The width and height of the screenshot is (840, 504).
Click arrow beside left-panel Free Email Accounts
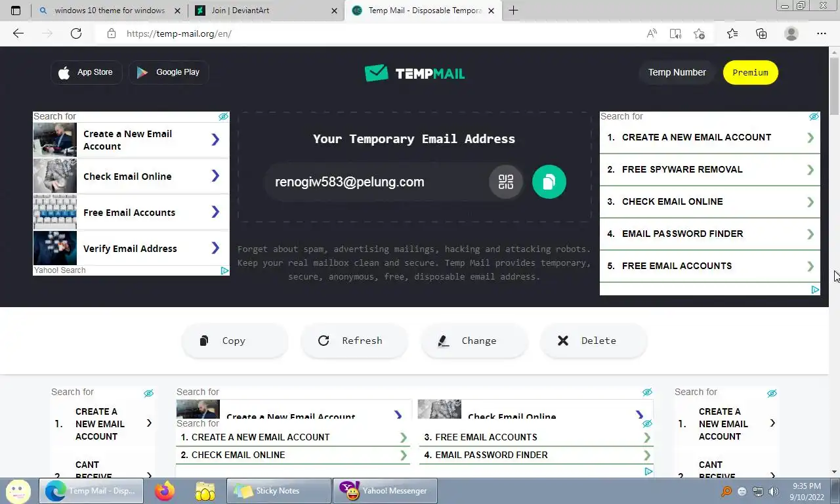[x=215, y=211]
